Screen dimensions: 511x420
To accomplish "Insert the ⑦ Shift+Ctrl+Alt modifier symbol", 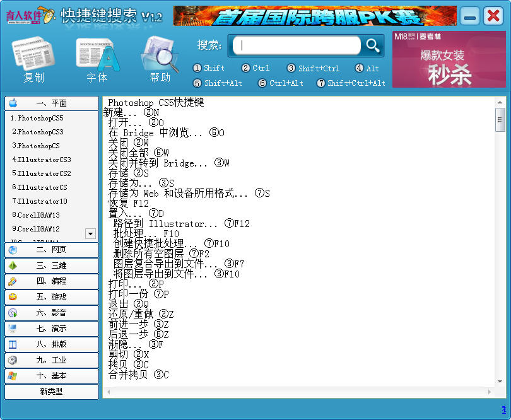I will tap(351, 83).
